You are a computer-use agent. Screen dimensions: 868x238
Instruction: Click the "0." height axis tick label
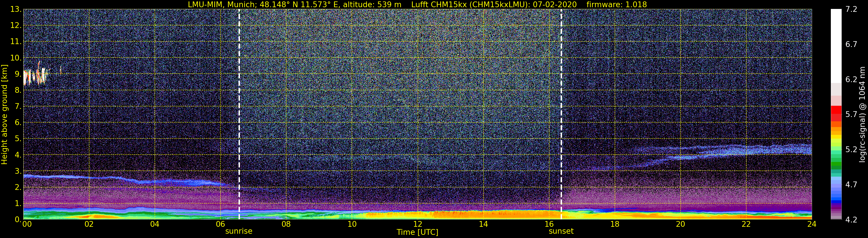click(x=18, y=220)
